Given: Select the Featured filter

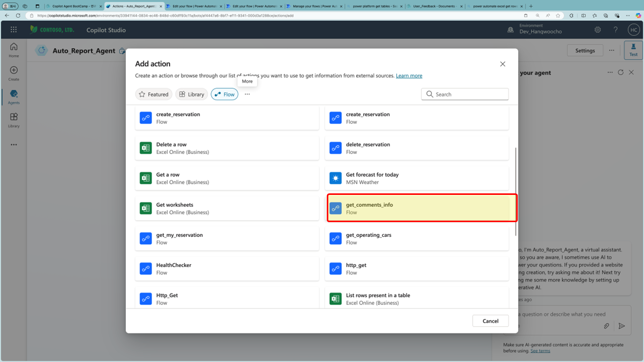Looking at the screenshot, I should tap(154, 94).
